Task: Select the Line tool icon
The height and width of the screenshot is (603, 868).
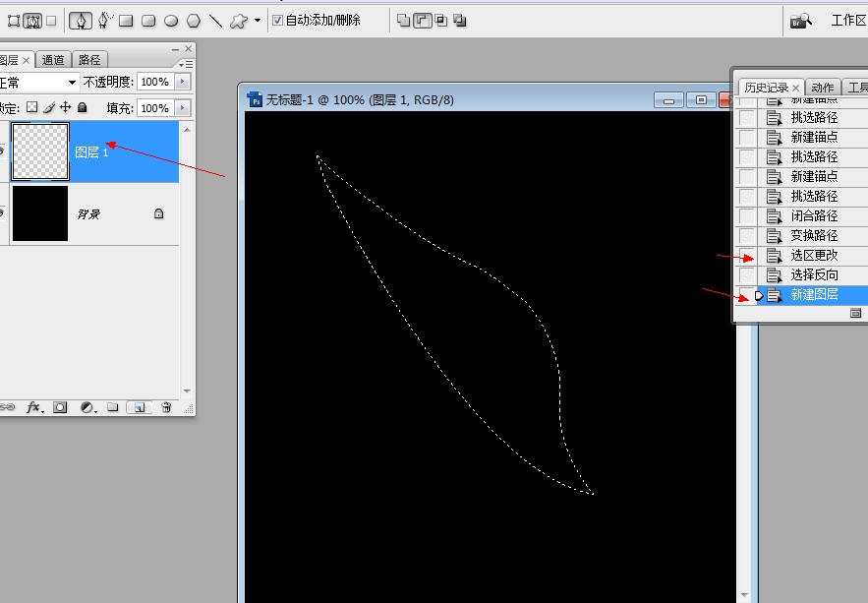Action: pos(215,20)
